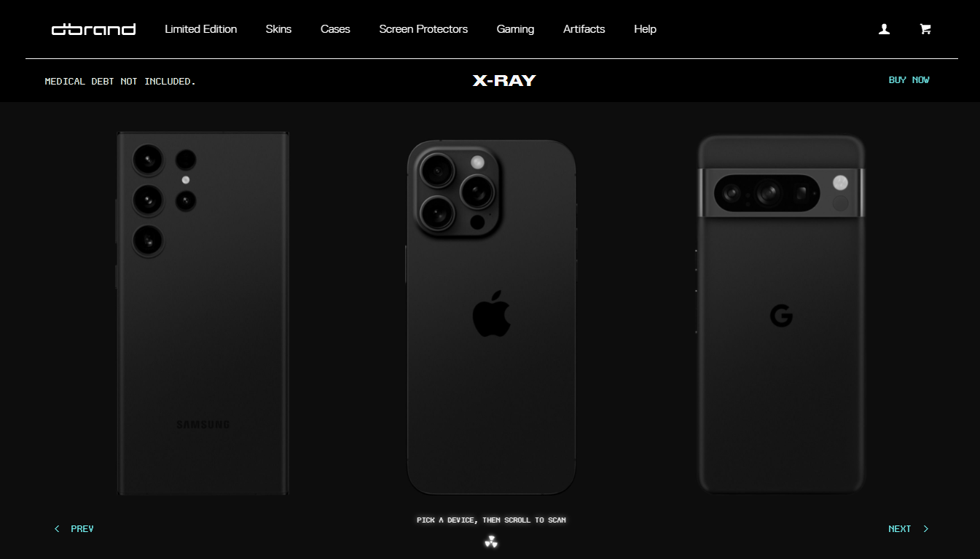Image resolution: width=980 pixels, height=559 pixels.
Task: Click the right chevron beside NEXT
Action: tap(926, 529)
